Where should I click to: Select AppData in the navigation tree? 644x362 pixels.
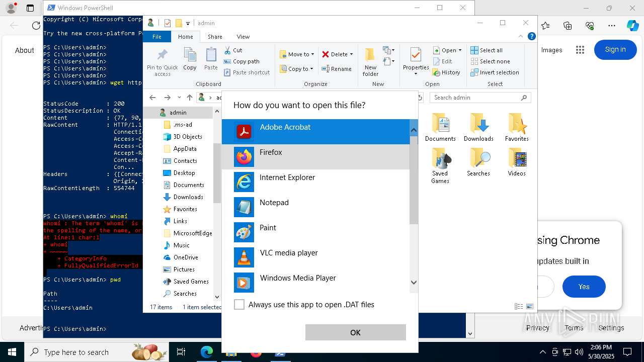coord(180,149)
